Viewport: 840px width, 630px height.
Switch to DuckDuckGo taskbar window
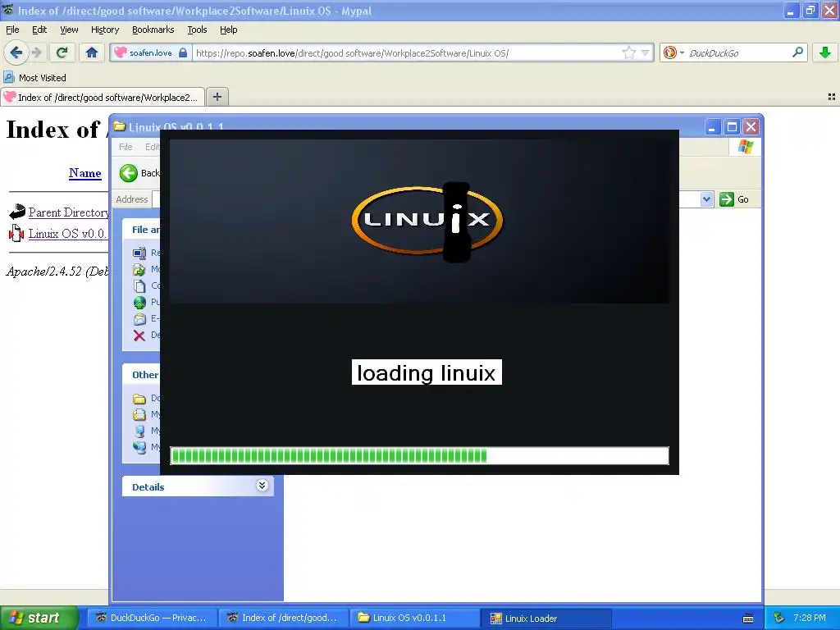tap(152, 618)
